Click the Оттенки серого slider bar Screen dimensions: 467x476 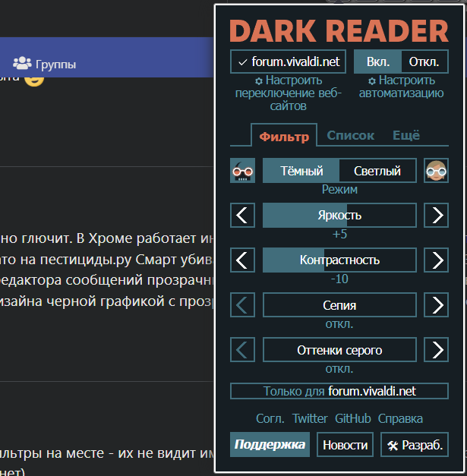point(339,350)
